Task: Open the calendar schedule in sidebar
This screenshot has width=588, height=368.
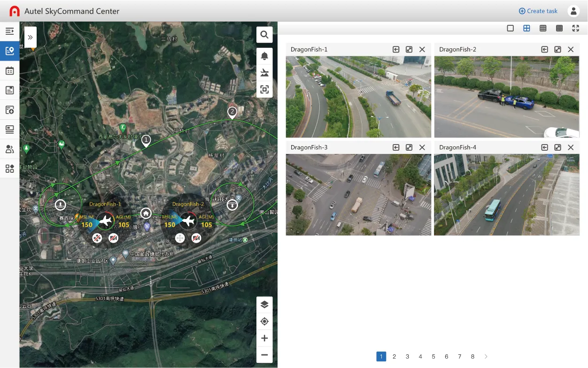Action: (9, 71)
